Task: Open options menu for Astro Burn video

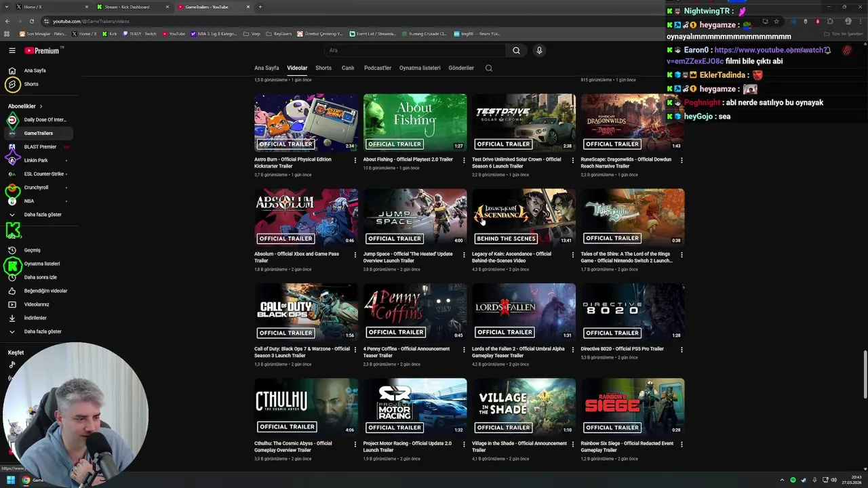Action: tap(355, 161)
